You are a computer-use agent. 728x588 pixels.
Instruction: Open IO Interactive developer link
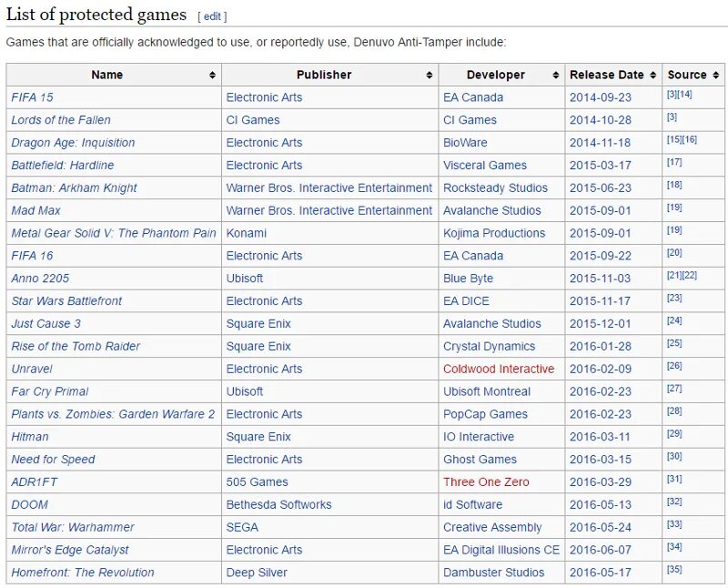click(479, 437)
